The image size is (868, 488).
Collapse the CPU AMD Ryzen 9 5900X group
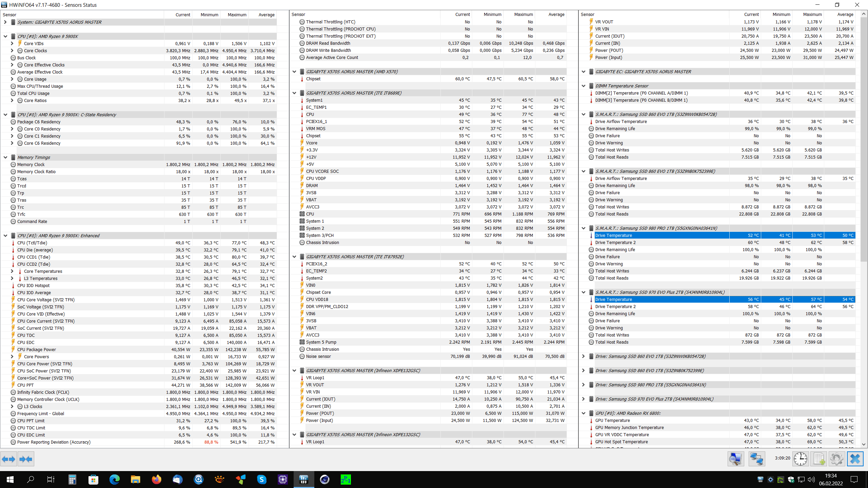click(5, 37)
